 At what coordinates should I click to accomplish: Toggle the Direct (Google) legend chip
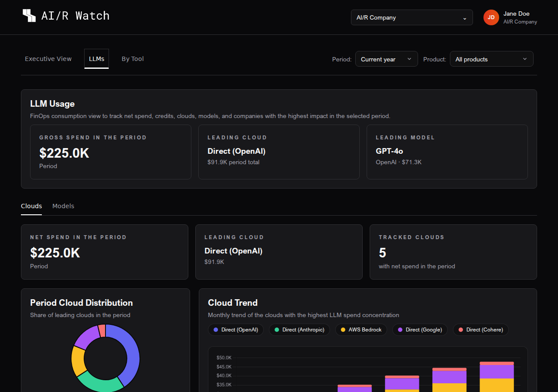click(x=420, y=330)
